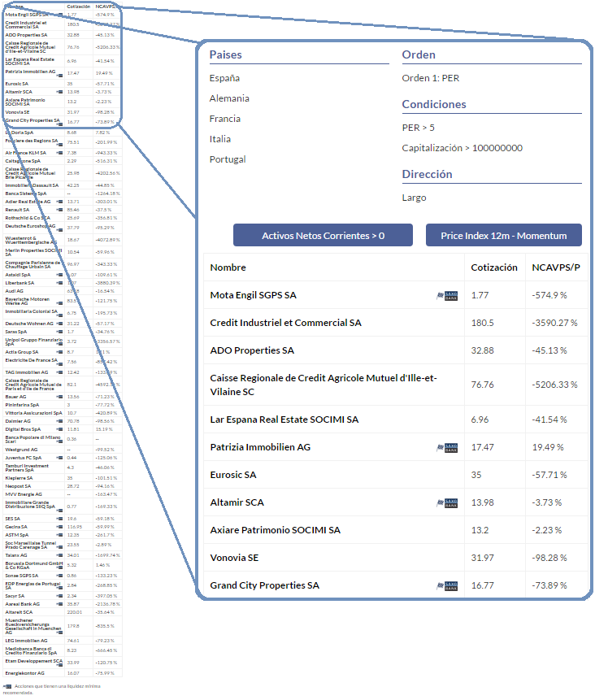
Task: Click liquidity icon next to Deutsche Euroshop AG
Action: [59, 230]
